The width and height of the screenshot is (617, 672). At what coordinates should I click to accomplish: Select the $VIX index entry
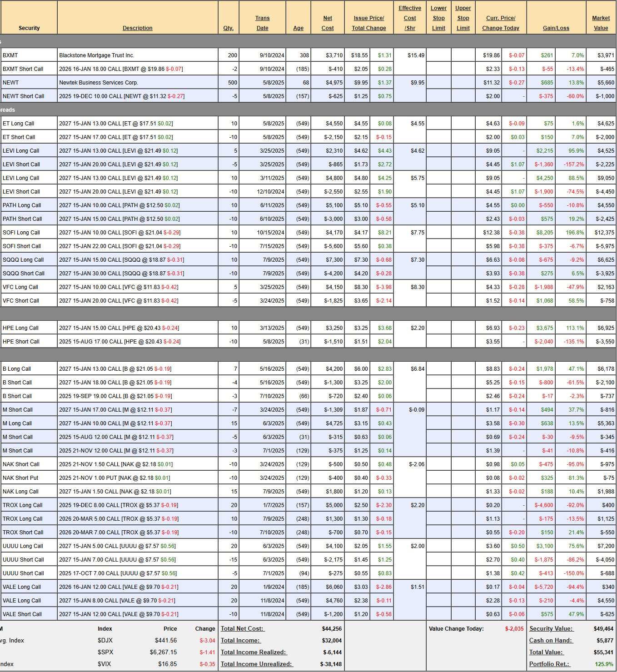click(104, 664)
